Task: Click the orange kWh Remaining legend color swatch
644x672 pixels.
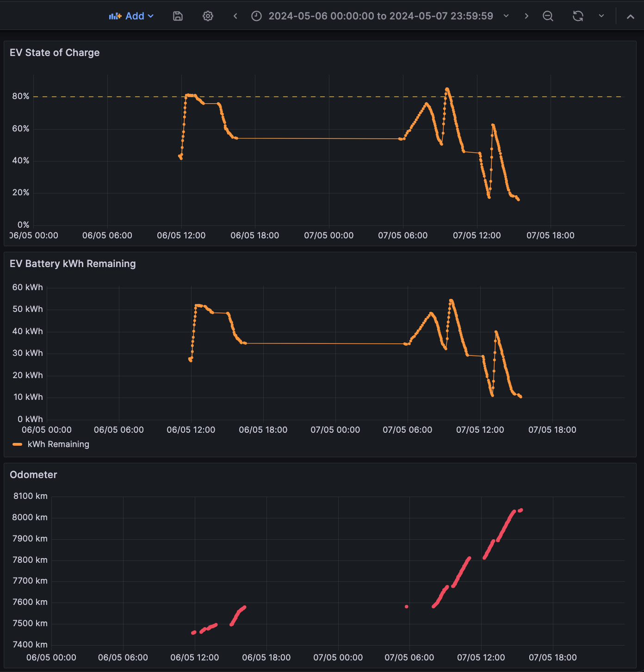Action: [18, 444]
